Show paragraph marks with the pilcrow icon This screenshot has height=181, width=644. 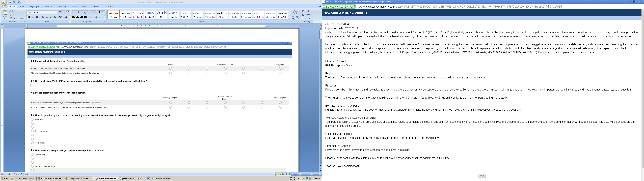click(x=103, y=12)
